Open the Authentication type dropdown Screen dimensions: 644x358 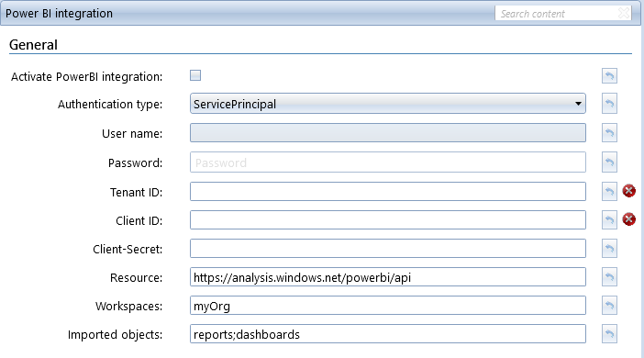[x=388, y=104]
